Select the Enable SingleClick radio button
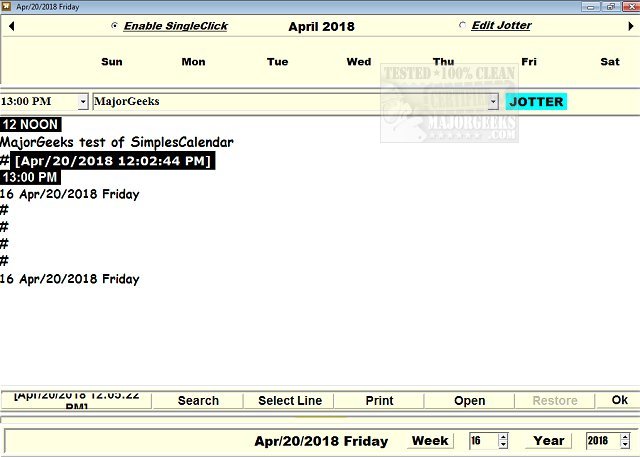The width and height of the screenshot is (640, 457). click(114, 26)
